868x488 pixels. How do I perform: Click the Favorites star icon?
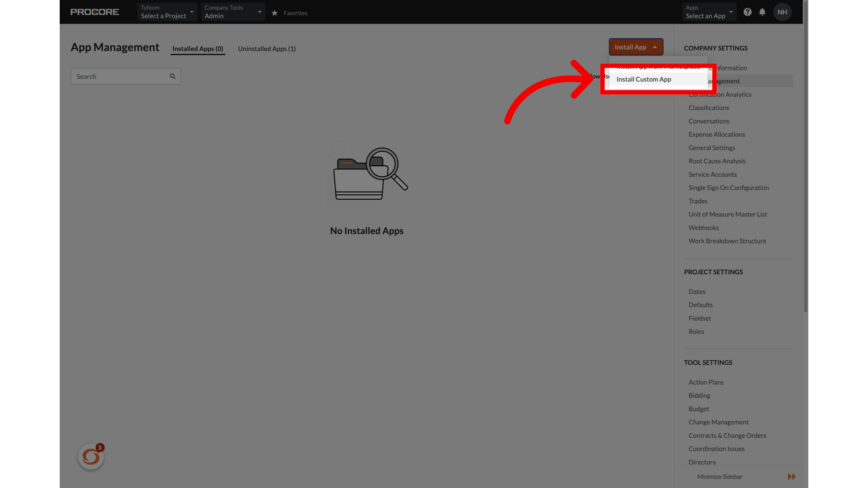(x=274, y=13)
